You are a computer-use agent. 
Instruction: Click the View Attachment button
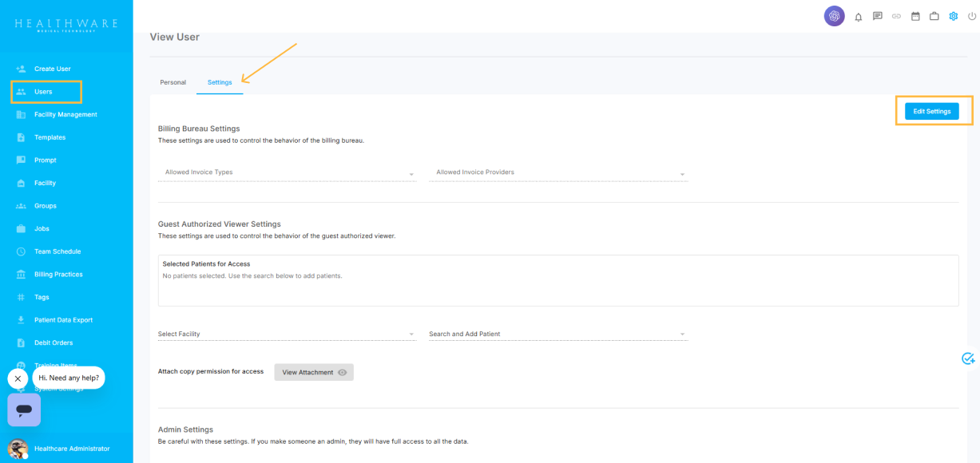(x=313, y=372)
